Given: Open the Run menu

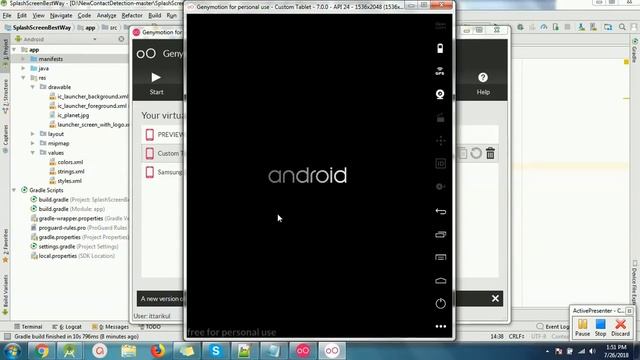Looking at the screenshot, I should point(172,16).
